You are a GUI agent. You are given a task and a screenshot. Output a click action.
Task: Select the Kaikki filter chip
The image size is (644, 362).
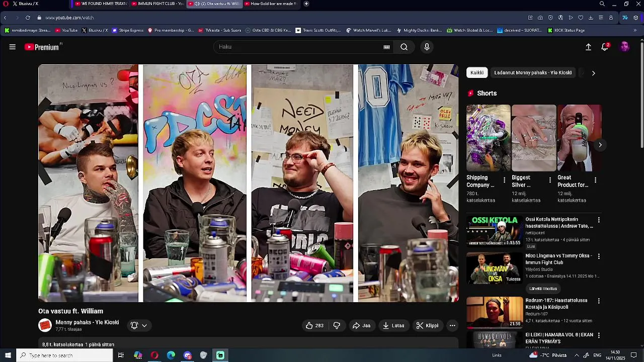[x=477, y=72]
